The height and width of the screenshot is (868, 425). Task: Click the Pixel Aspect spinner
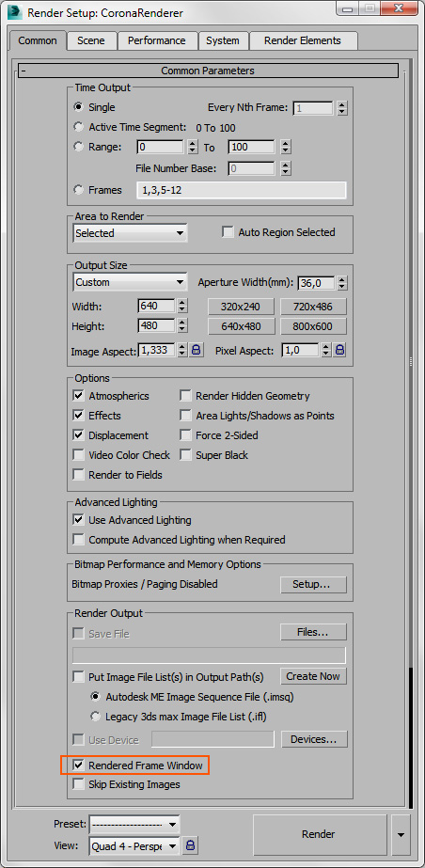(326, 350)
